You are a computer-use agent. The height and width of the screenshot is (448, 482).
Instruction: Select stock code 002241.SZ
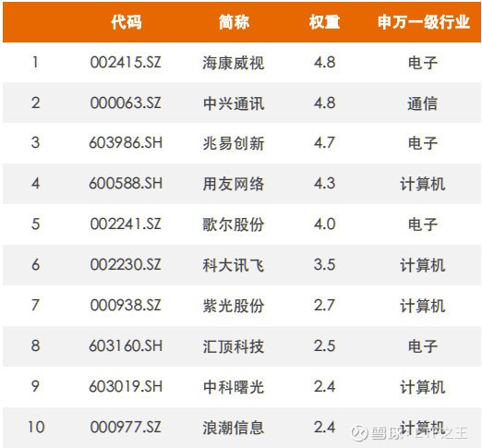[126, 224]
